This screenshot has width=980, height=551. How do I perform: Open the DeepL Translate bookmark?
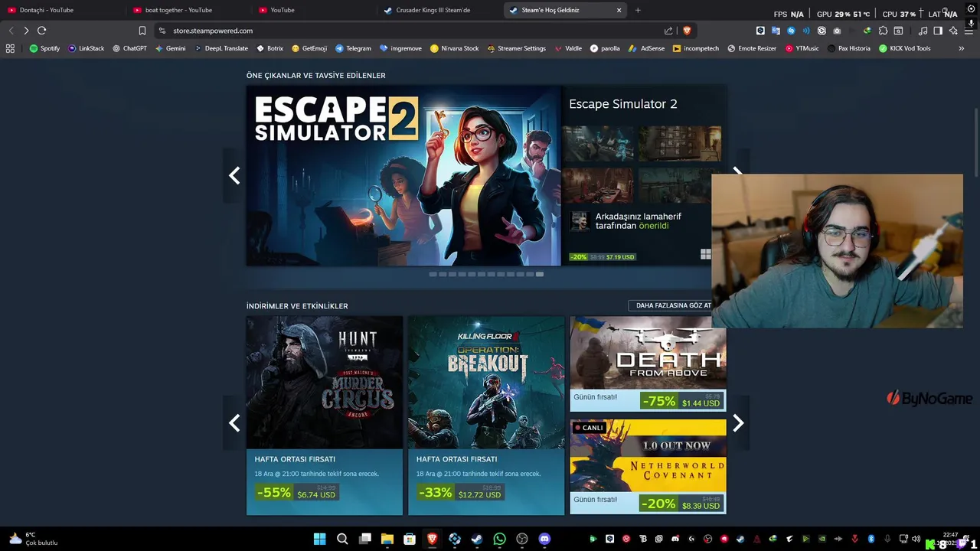pyautogui.click(x=220, y=48)
